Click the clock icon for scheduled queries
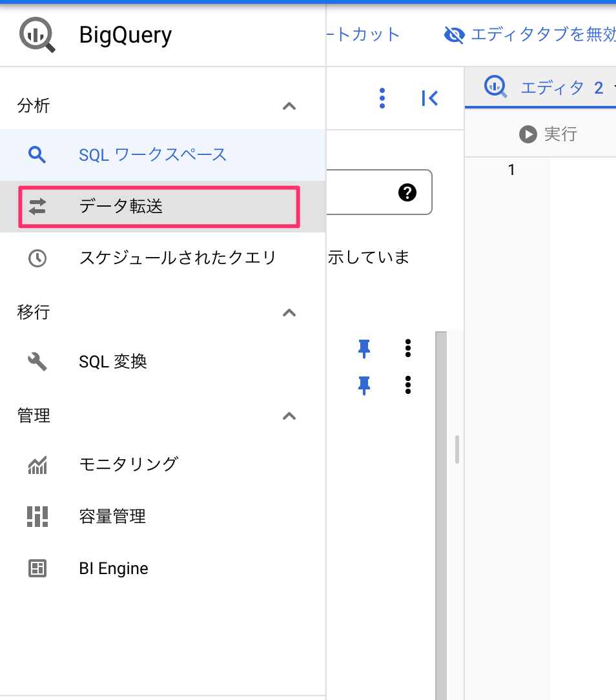 pos(37,258)
